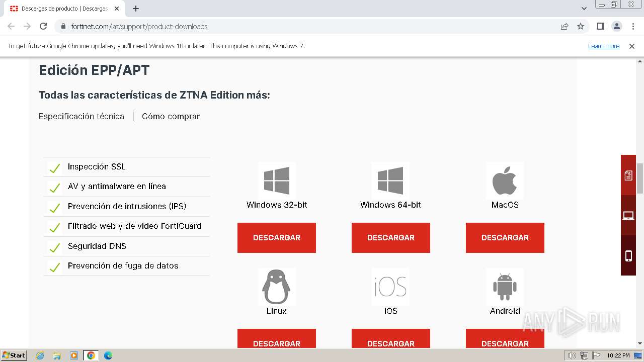644x362 pixels.
Task: Open the mobile phone sidebar icon on right edge
Action: tap(628, 256)
